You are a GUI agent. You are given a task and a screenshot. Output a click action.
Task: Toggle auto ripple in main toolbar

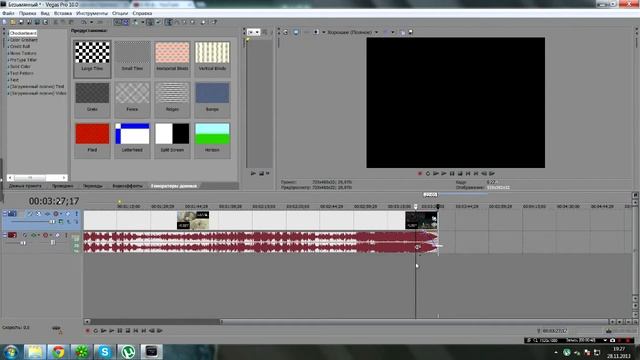pos(135,22)
